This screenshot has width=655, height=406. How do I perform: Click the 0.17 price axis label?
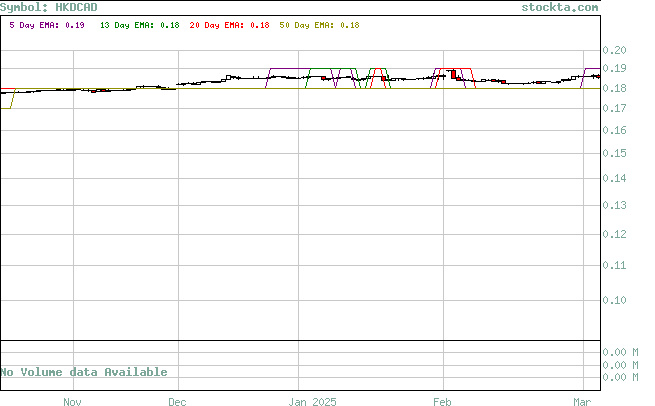point(614,108)
